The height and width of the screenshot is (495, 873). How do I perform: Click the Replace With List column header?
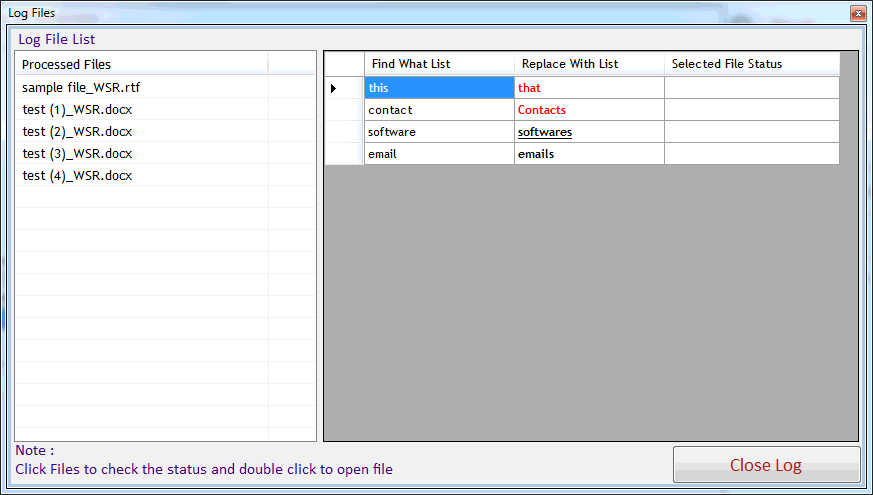pos(590,64)
